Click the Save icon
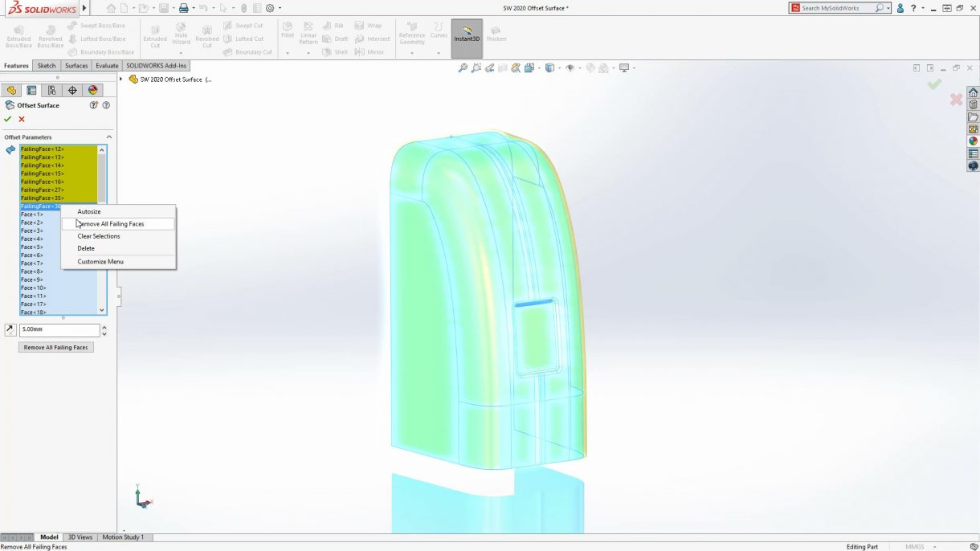 pos(163,8)
